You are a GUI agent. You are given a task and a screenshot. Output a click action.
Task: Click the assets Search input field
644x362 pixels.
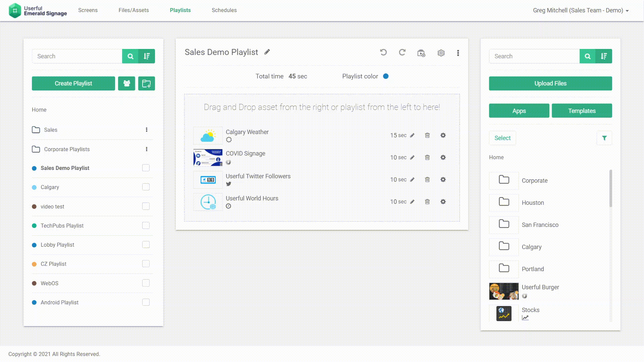click(534, 56)
